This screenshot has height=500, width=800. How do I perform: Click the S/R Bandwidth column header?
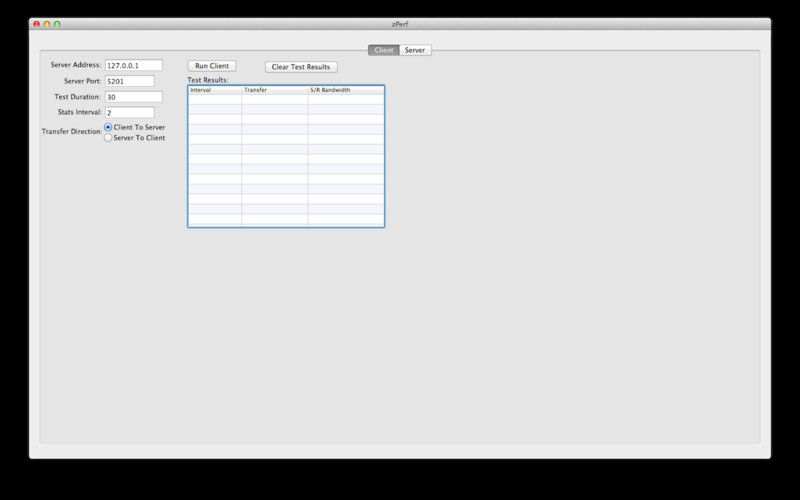pos(345,90)
